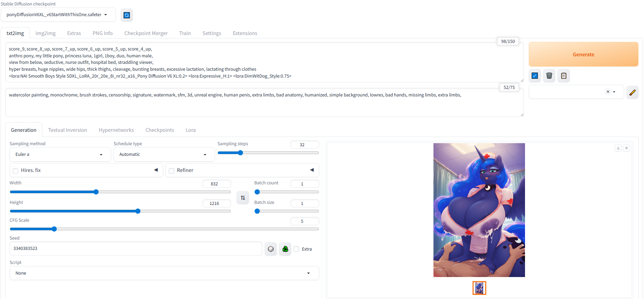Open the Lora sub-tab

tap(191, 130)
